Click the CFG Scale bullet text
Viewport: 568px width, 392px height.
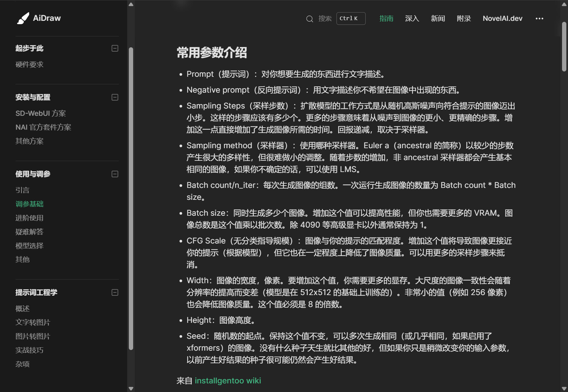[349, 253]
